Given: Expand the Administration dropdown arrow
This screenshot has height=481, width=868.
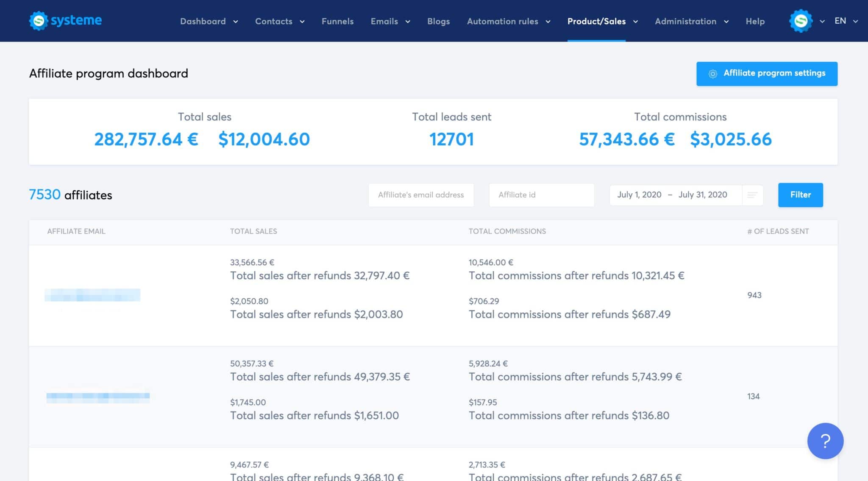Looking at the screenshot, I should (726, 22).
